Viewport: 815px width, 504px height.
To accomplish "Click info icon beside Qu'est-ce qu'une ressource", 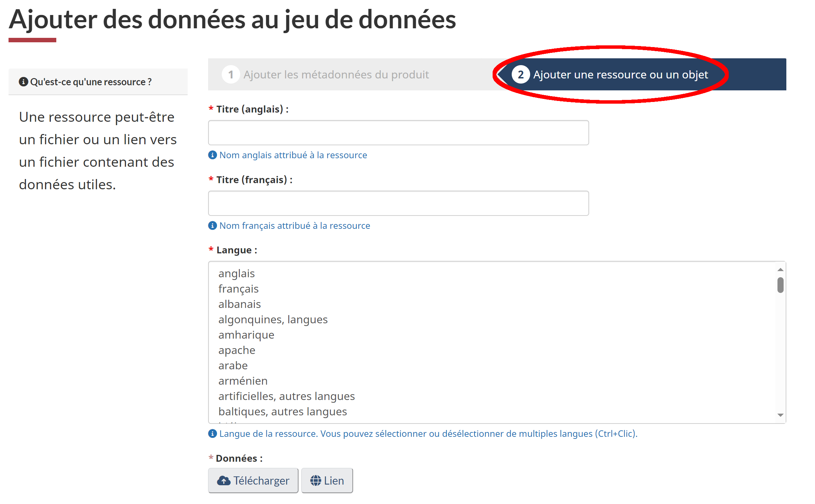I will 23,82.
